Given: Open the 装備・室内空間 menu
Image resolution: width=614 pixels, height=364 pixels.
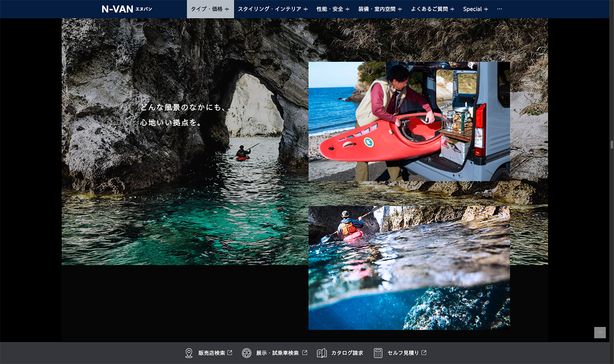Looking at the screenshot, I should (x=380, y=9).
